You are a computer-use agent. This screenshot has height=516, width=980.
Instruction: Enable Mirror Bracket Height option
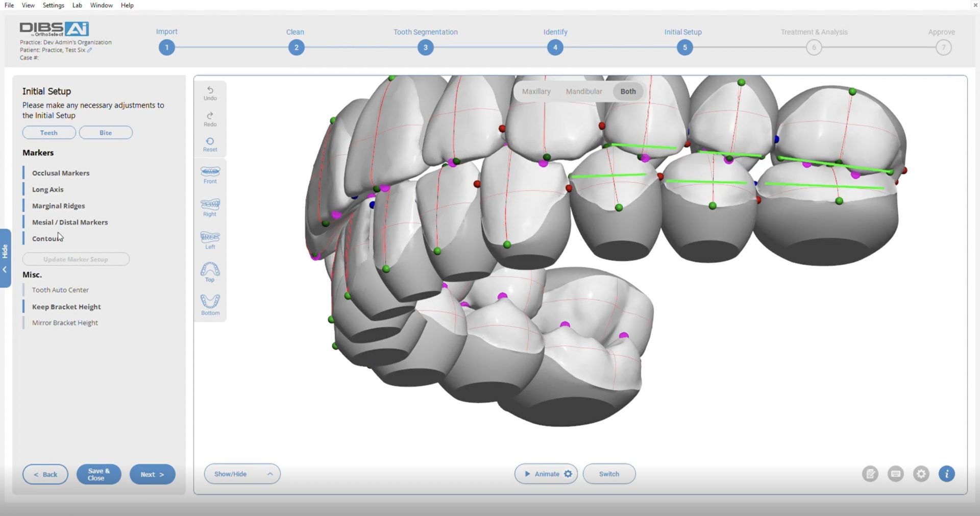click(65, 323)
